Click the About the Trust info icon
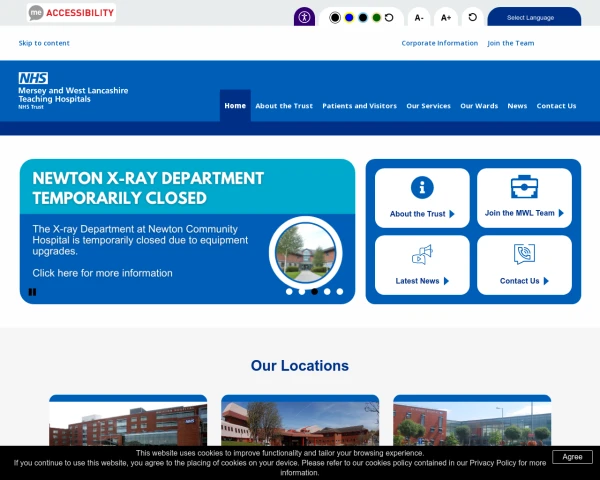This screenshot has height=480, width=600. point(422,188)
